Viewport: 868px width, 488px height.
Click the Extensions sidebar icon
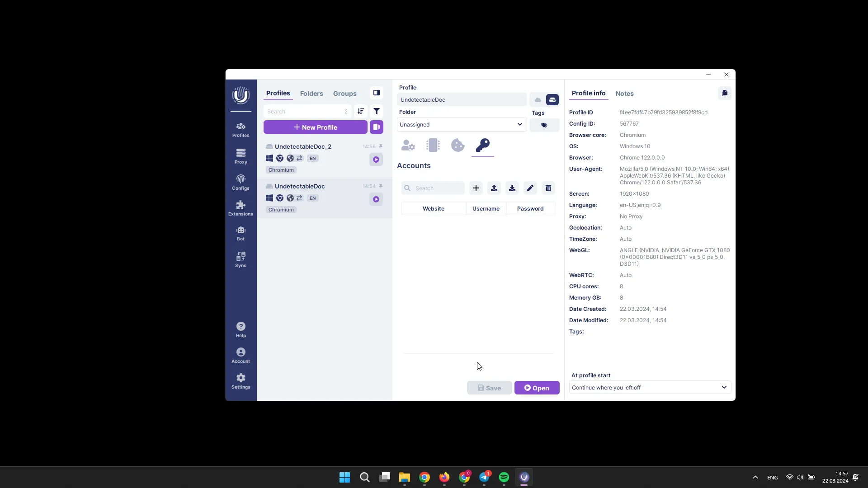click(x=241, y=208)
